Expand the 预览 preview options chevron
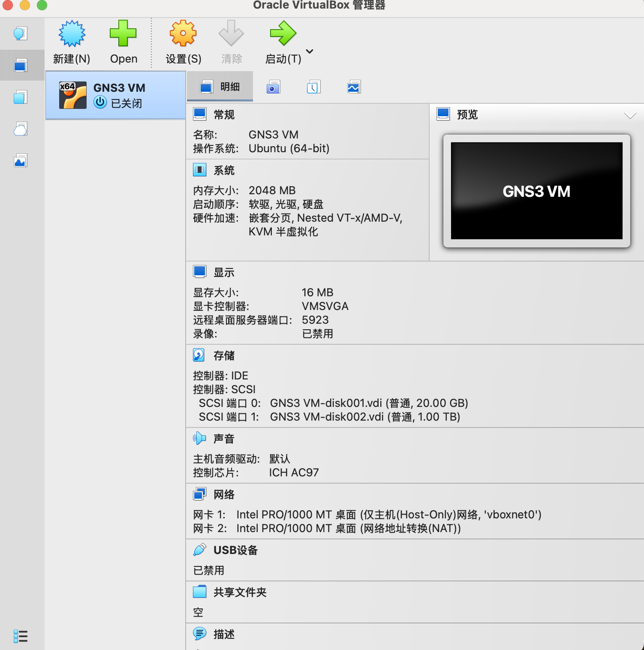Screen dimensions: 644x650 coord(630,115)
